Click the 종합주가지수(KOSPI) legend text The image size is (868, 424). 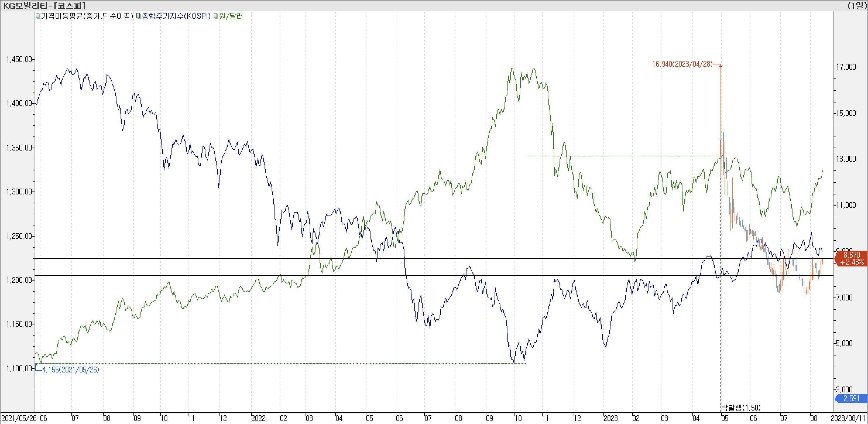176,16
